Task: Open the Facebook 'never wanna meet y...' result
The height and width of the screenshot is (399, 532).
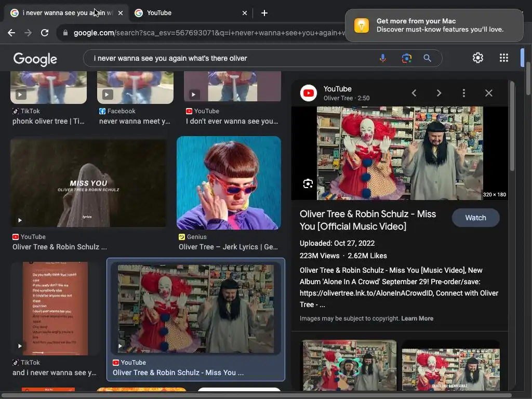Action: [x=135, y=121]
